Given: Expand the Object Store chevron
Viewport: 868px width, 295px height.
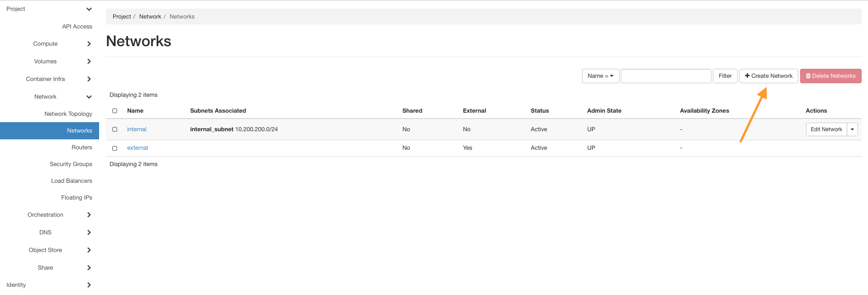Looking at the screenshot, I should click(x=89, y=250).
